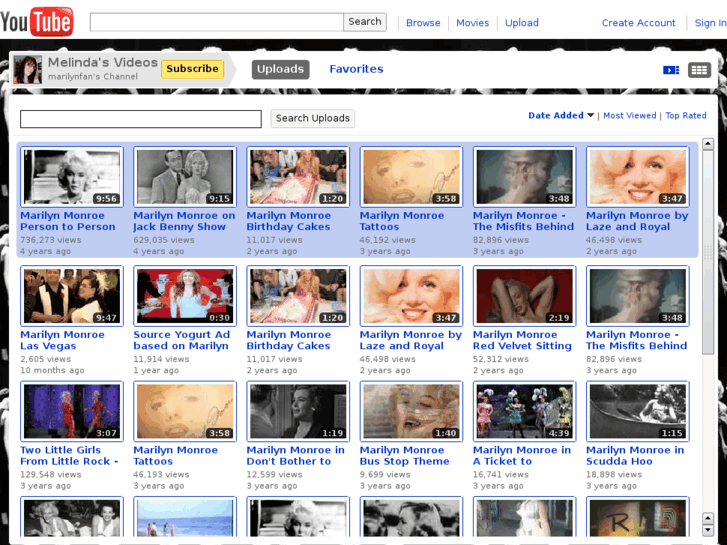Click '10 months ago' text
The image size is (727, 545).
[52, 371]
